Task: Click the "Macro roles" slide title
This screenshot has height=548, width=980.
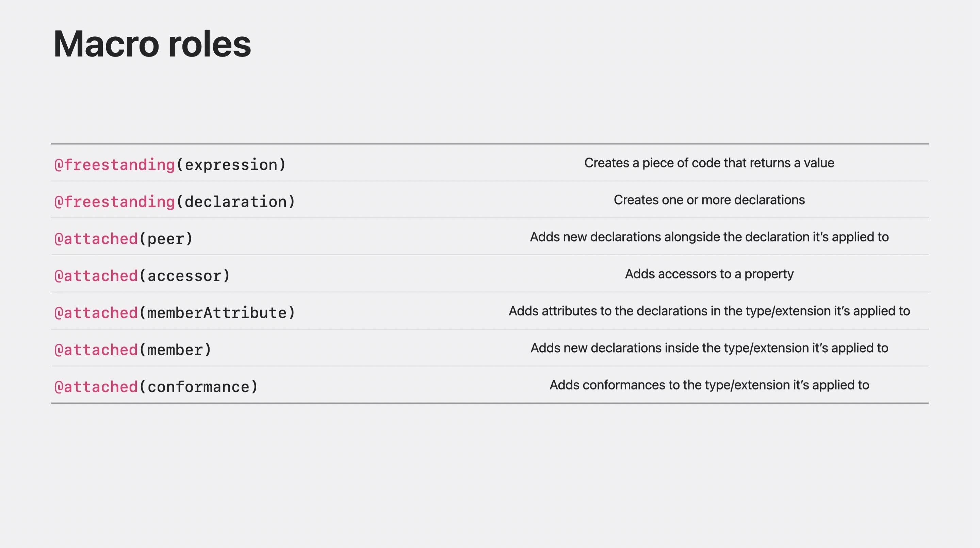Action: [152, 44]
